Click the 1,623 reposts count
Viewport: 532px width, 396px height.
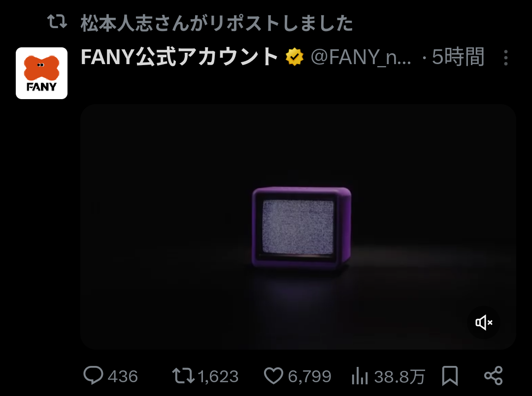218,376
